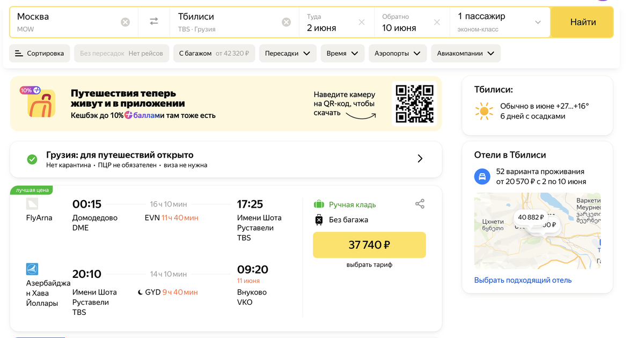
Task: Click the night moon icon near GYD
Action: point(141,292)
